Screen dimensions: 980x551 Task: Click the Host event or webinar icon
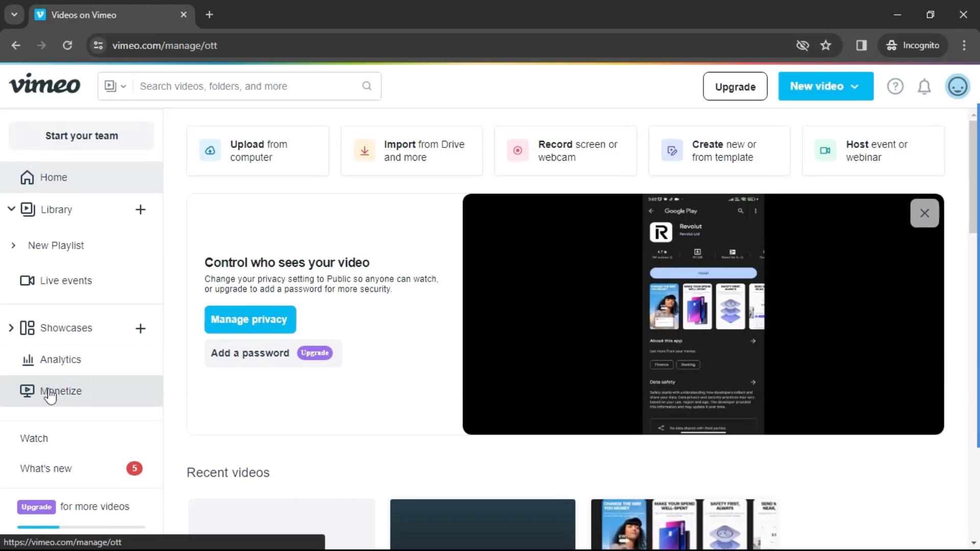[x=824, y=150]
